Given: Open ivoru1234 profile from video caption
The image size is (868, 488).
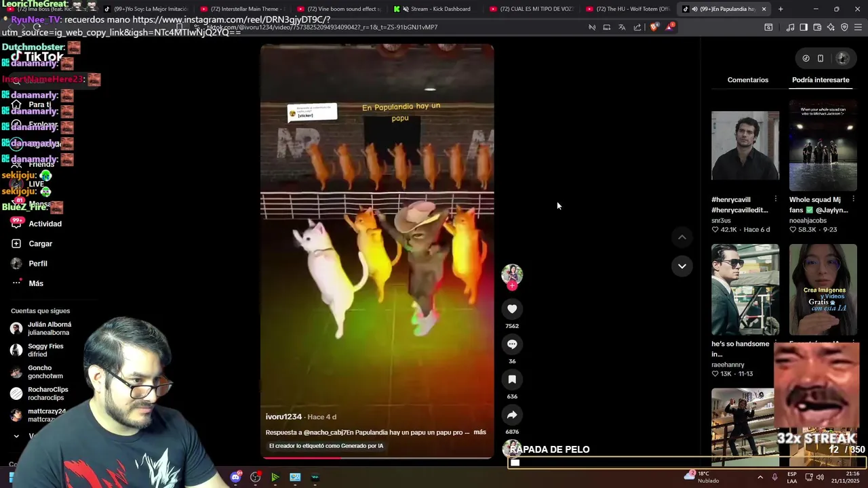Looking at the screenshot, I should click(x=283, y=417).
